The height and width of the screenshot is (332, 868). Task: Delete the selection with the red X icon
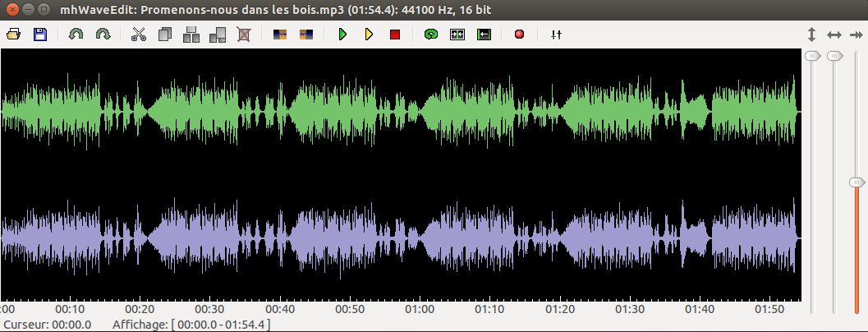point(244,35)
